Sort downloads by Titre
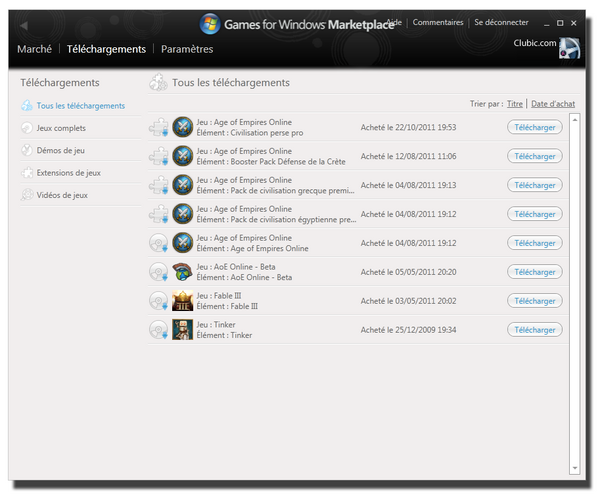Screen dimensions: 600x499 (515, 104)
